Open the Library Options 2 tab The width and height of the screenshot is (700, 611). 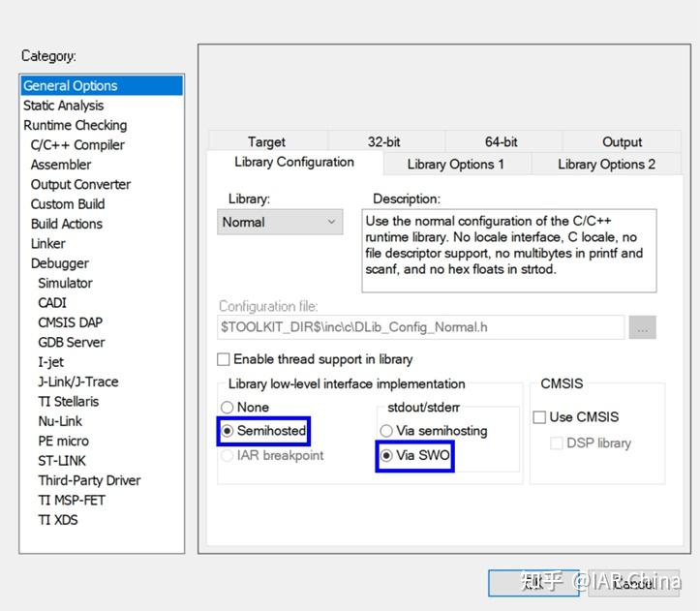click(x=606, y=164)
